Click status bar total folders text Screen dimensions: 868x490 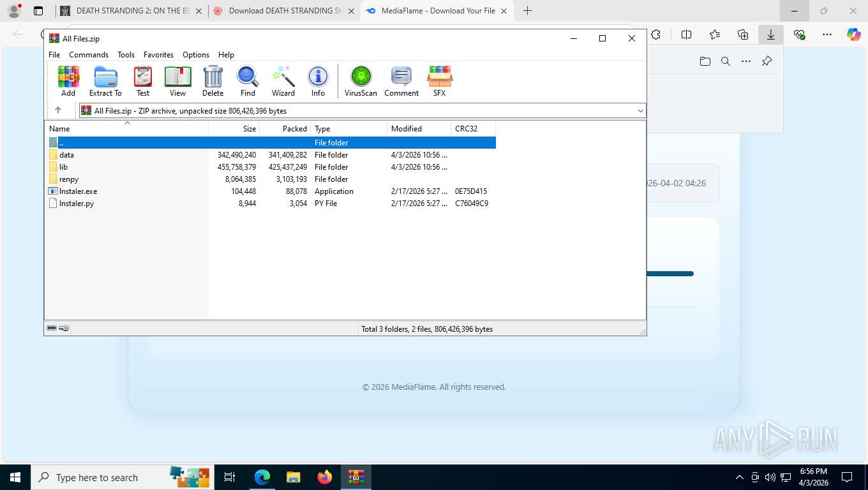point(427,329)
